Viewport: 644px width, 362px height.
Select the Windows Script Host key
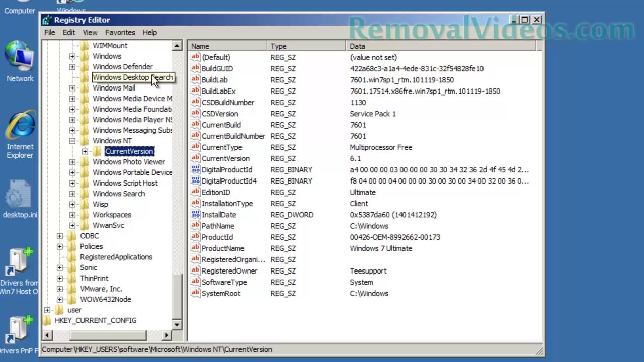[125, 183]
